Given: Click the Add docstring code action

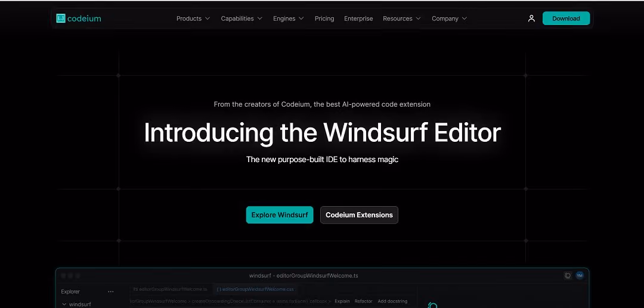Looking at the screenshot, I should 392,301.
